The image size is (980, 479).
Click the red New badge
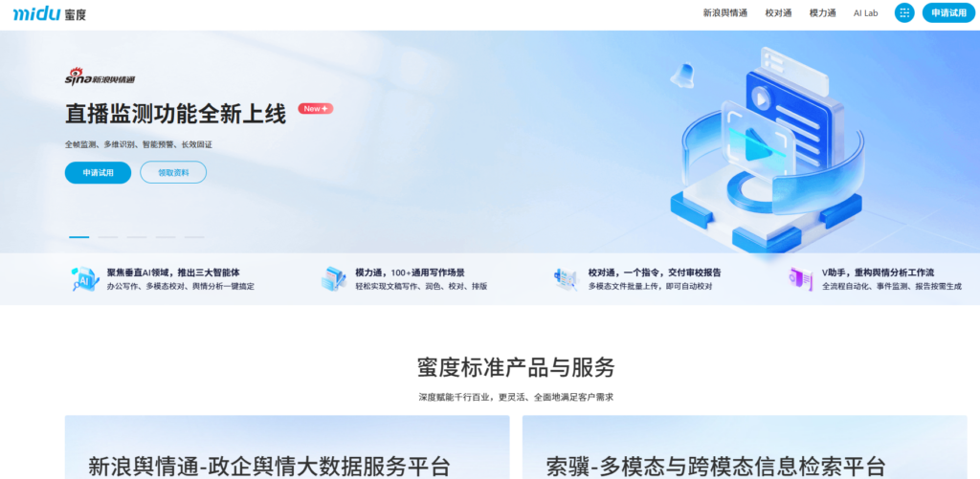[x=316, y=109]
